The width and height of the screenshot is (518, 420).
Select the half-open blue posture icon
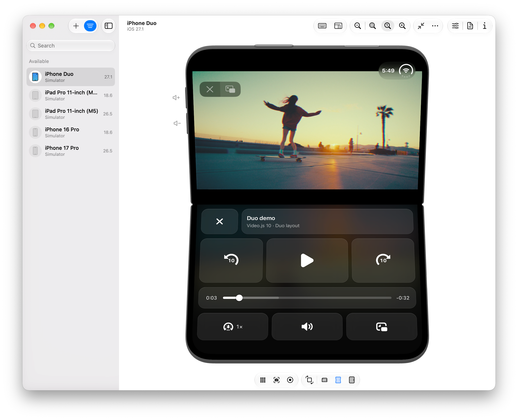(338, 380)
